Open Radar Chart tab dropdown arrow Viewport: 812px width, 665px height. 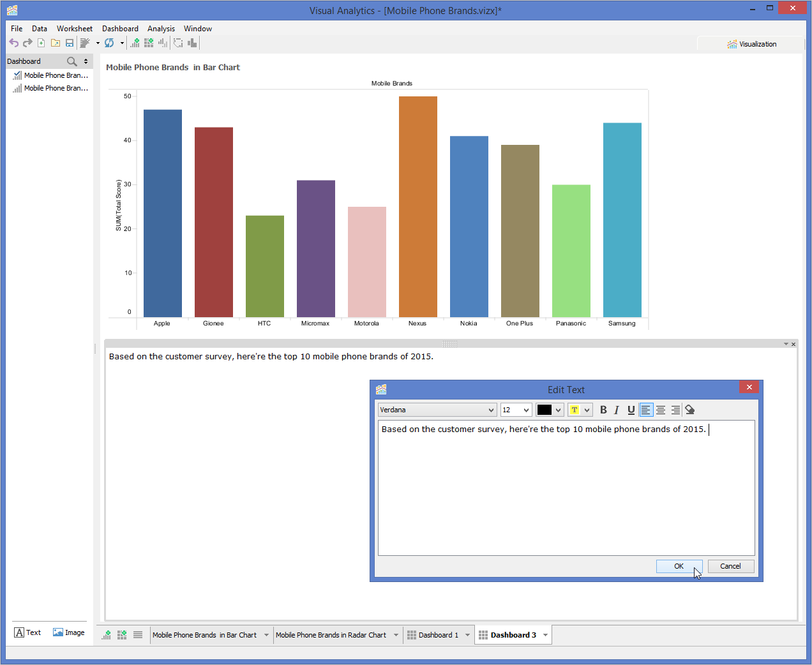(x=396, y=635)
